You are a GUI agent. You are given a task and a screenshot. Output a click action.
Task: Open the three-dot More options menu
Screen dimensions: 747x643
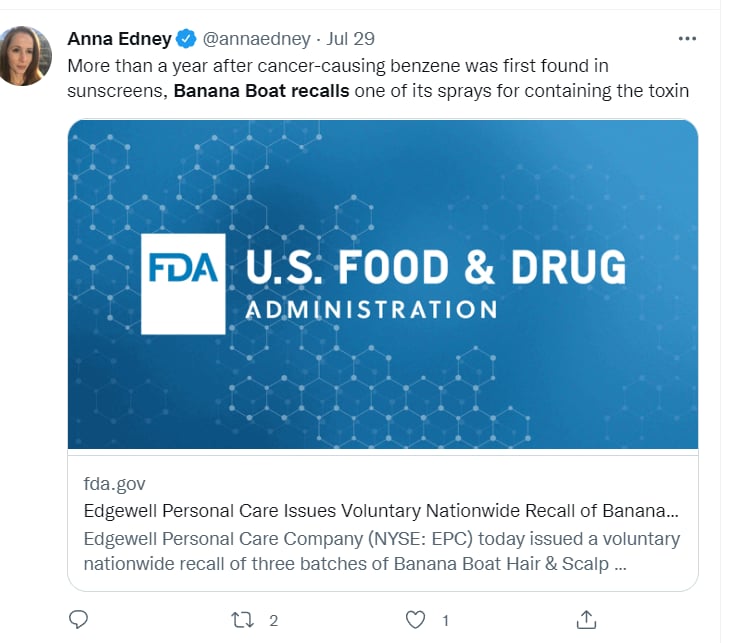tap(687, 39)
